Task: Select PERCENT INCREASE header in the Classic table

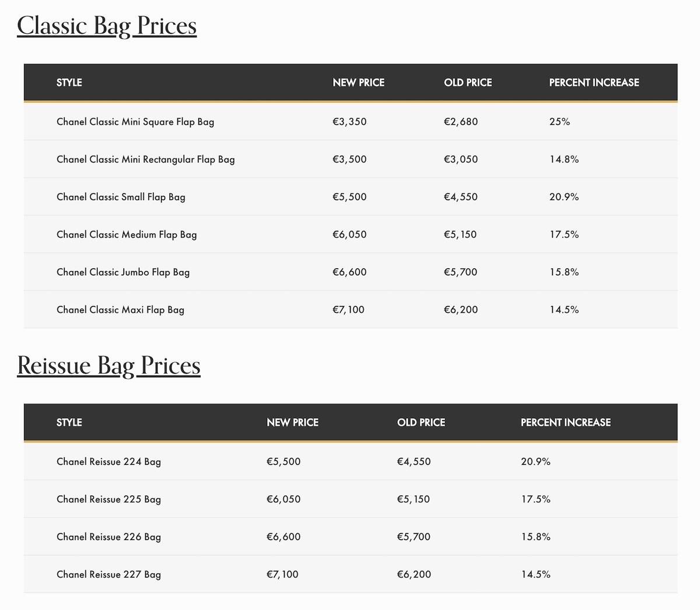Action: pos(594,83)
